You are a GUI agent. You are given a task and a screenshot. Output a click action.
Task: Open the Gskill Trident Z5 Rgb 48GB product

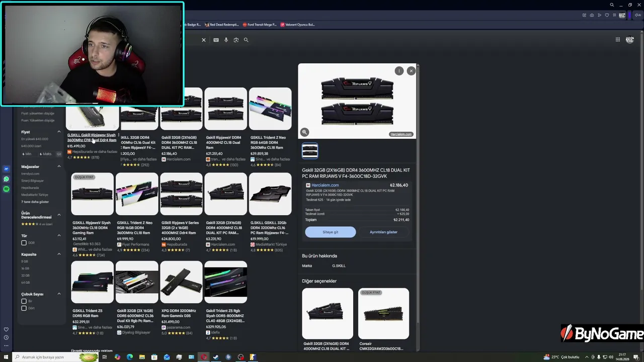[x=226, y=301]
